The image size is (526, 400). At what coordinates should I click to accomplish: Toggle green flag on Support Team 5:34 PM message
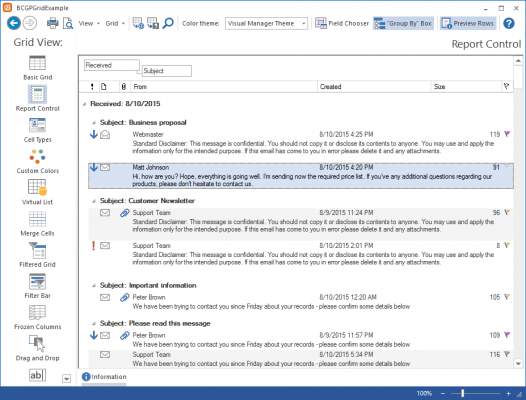[507, 354]
